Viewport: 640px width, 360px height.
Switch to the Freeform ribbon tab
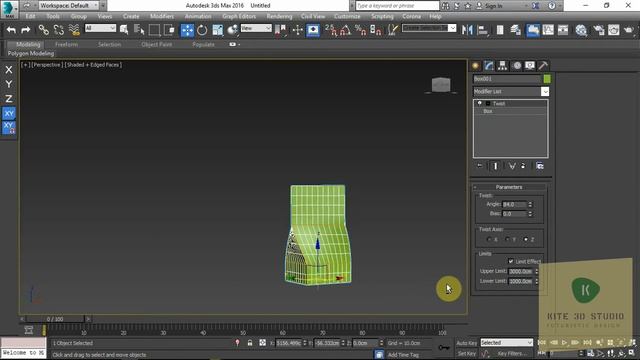pos(66,44)
